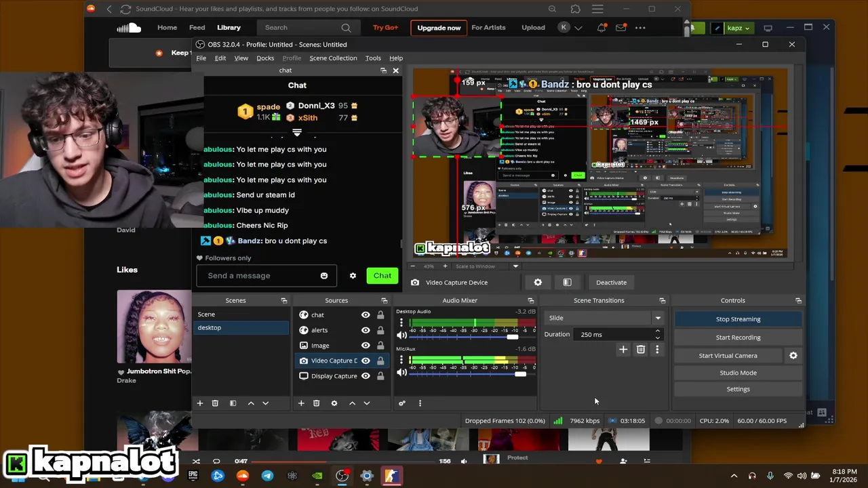Enter Studio Mode
This screenshot has height=488, width=868.
[738, 373]
